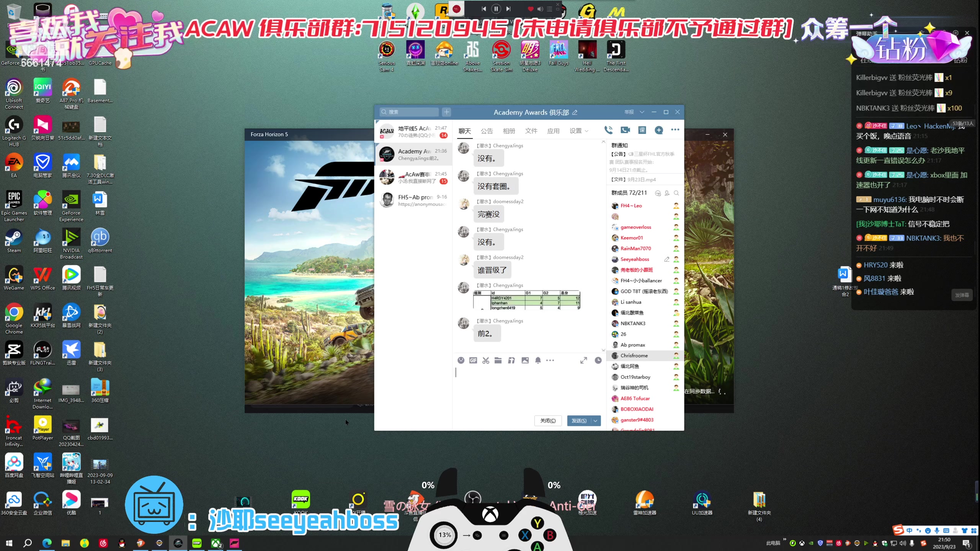Jump to the bottom of the chat with the down arrow
The width and height of the screenshot is (980, 551).
tap(603, 350)
